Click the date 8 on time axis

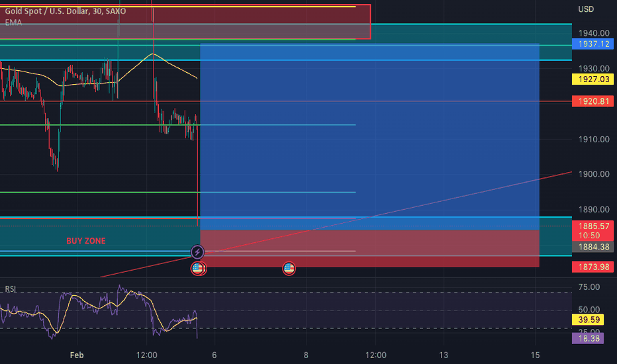(306, 355)
